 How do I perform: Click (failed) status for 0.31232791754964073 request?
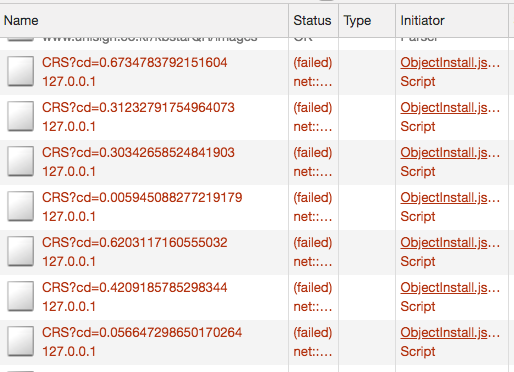[x=313, y=108]
